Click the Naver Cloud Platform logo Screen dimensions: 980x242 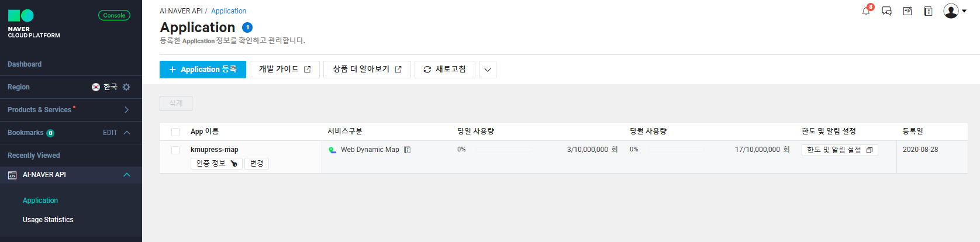[x=34, y=23]
